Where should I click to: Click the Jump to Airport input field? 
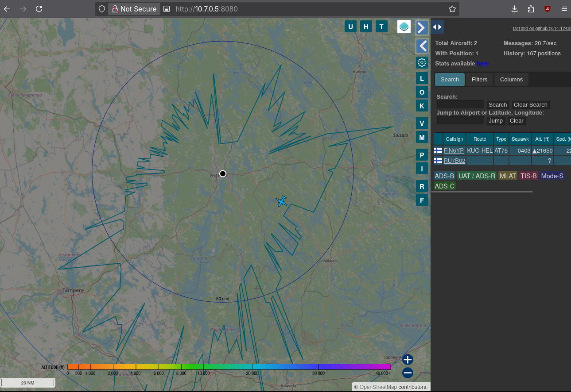pos(460,121)
